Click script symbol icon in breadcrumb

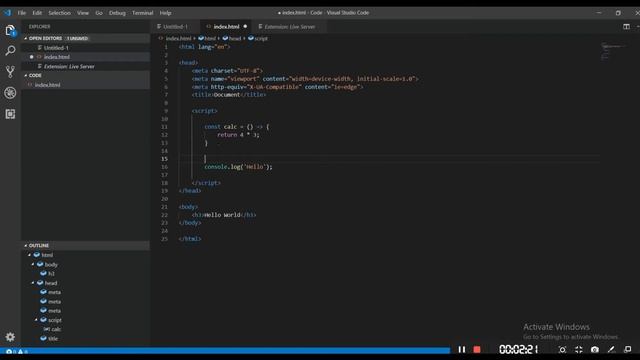coord(251,38)
